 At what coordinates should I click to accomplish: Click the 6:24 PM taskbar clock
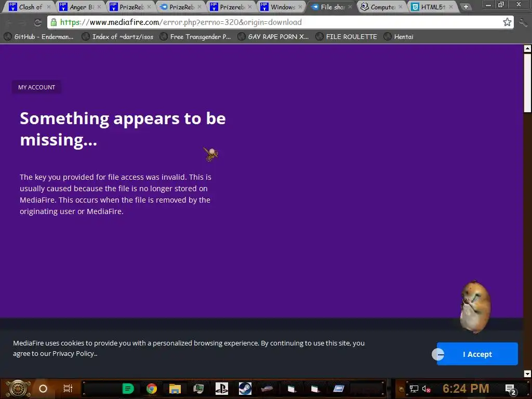click(466, 389)
